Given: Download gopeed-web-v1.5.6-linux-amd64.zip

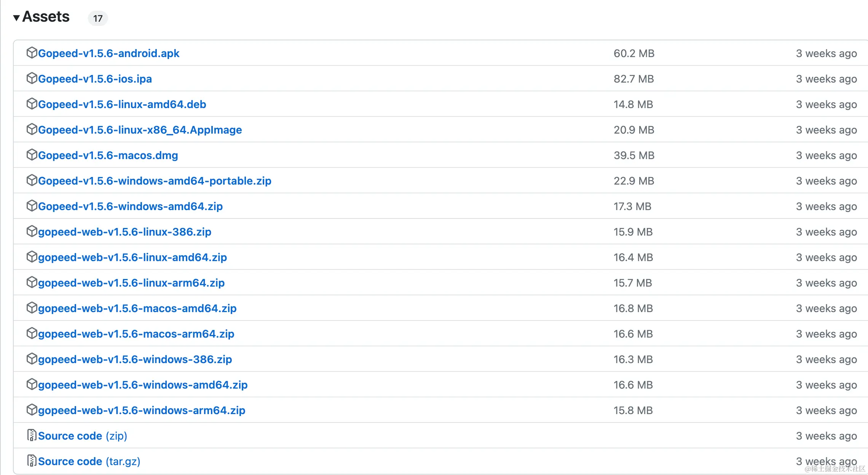Looking at the screenshot, I should pos(132,257).
